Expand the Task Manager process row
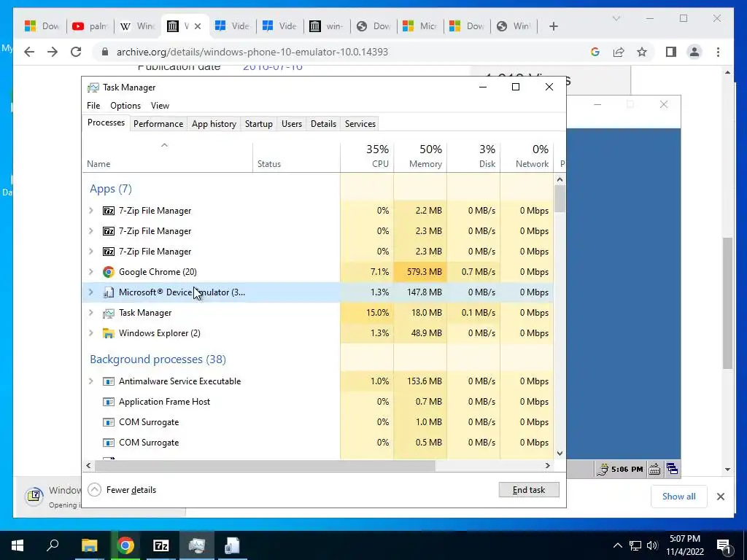This screenshot has height=560, width=747. click(x=91, y=313)
